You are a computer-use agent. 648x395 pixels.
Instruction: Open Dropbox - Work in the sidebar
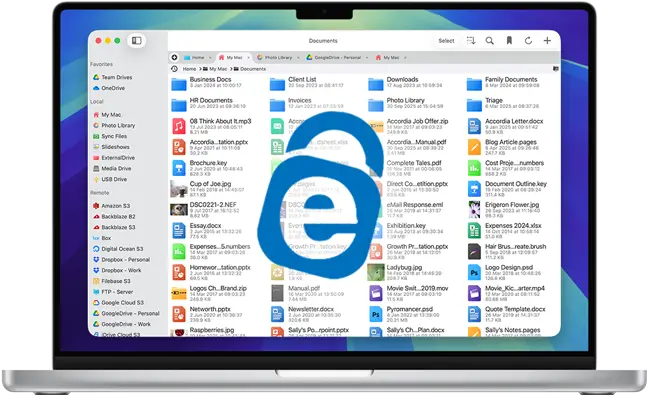[117, 270]
